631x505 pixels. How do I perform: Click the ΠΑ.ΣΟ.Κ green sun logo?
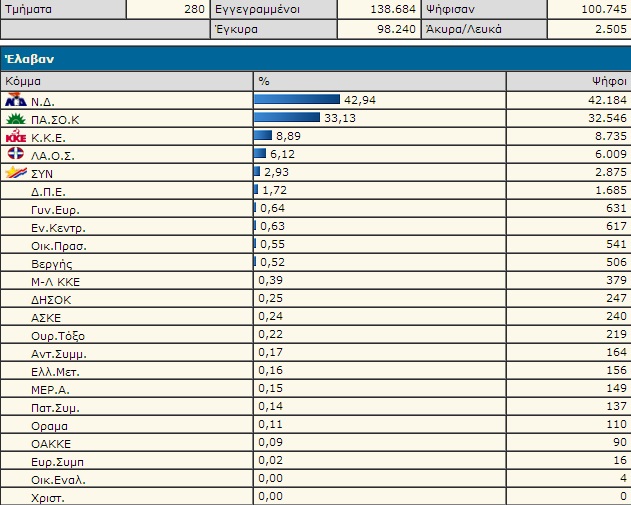pyautogui.click(x=16, y=118)
